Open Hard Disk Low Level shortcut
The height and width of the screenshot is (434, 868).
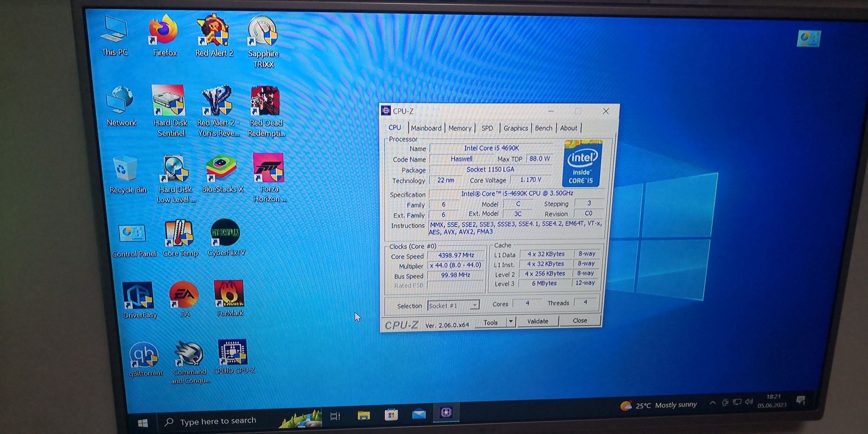click(175, 179)
